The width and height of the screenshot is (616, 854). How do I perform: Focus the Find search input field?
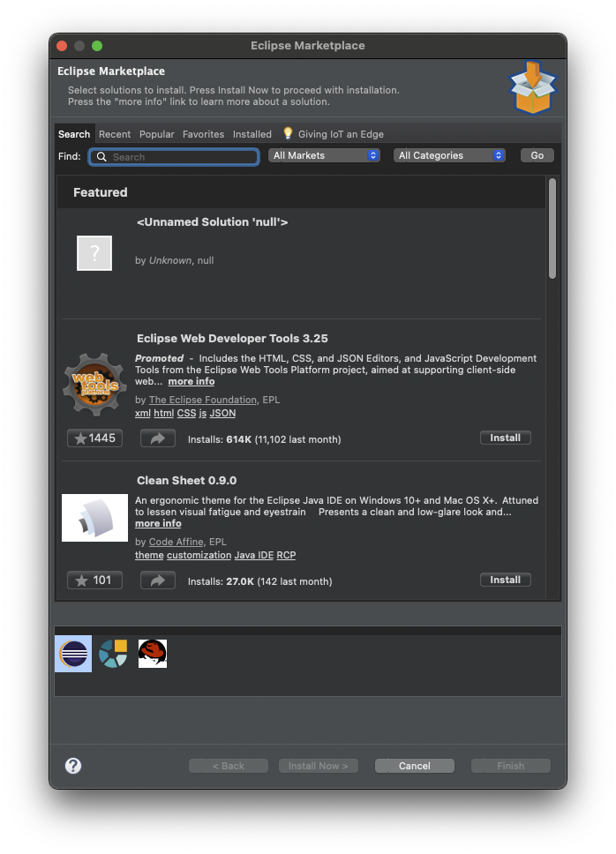tap(174, 157)
